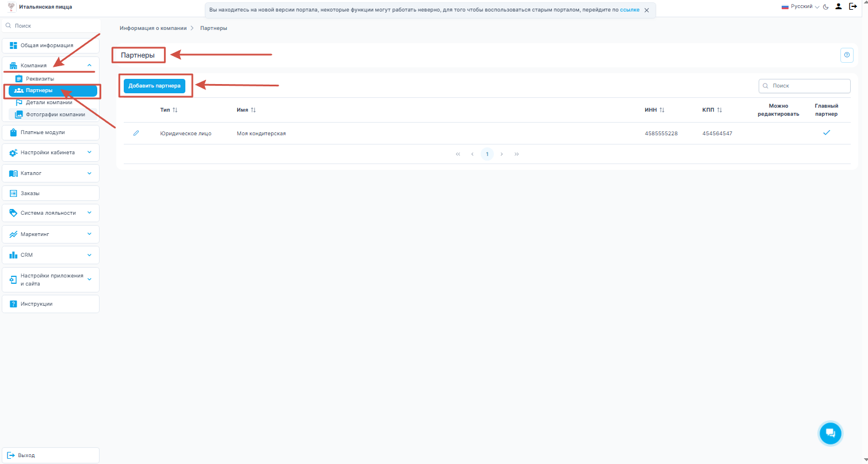Go to next page in pagination

(502, 154)
